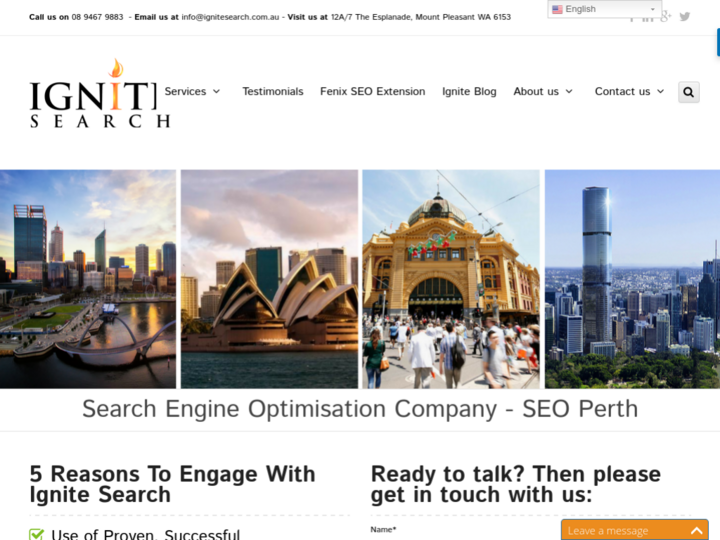Click the green checkmark beside Use of Proven
Viewport: 720px width, 540px height.
pyautogui.click(x=37, y=534)
